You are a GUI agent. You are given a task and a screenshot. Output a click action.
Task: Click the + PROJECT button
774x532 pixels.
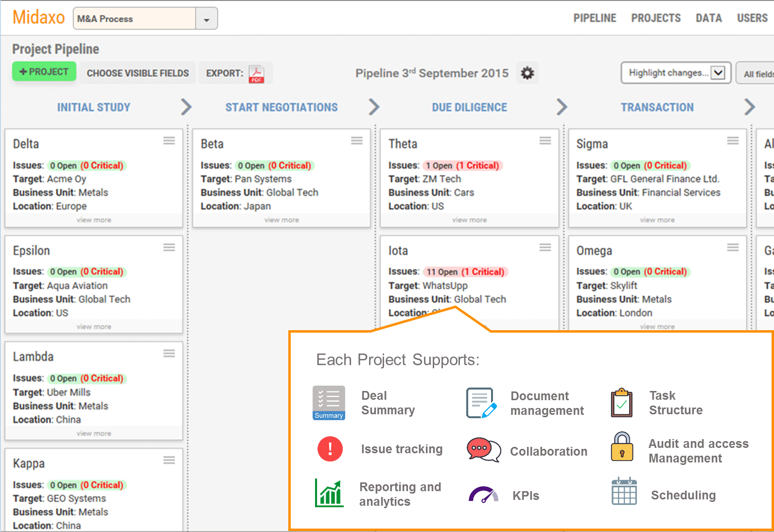(44, 71)
